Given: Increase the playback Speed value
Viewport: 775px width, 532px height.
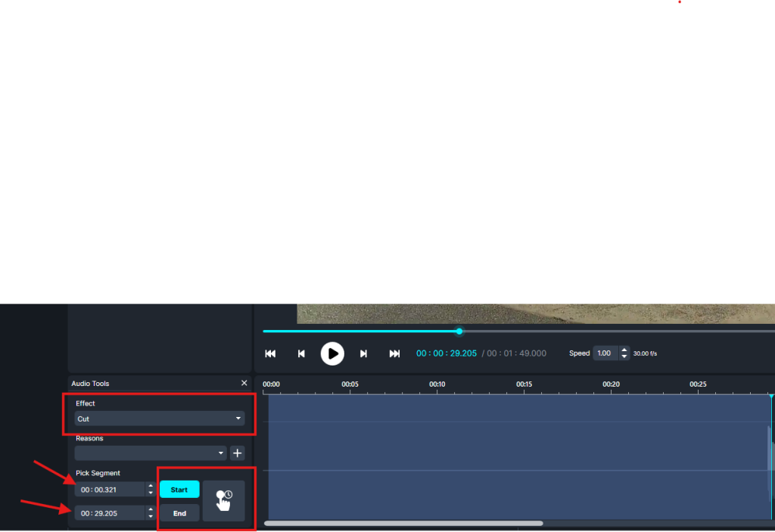Looking at the screenshot, I should point(624,350).
